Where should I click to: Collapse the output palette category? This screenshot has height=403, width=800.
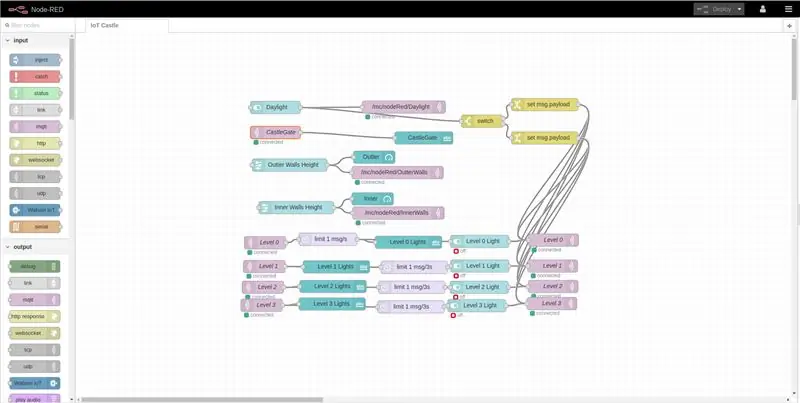coord(8,247)
